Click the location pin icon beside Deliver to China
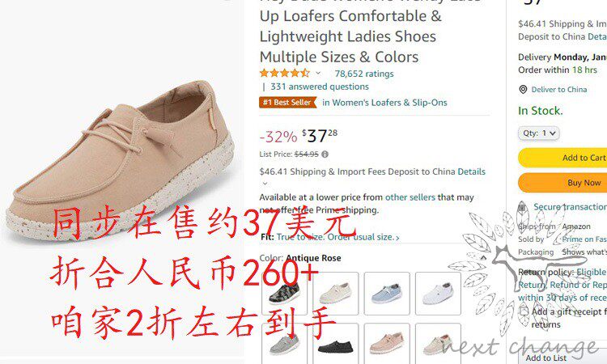The width and height of the screenshot is (607, 364). pyautogui.click(x=523, y=90)
